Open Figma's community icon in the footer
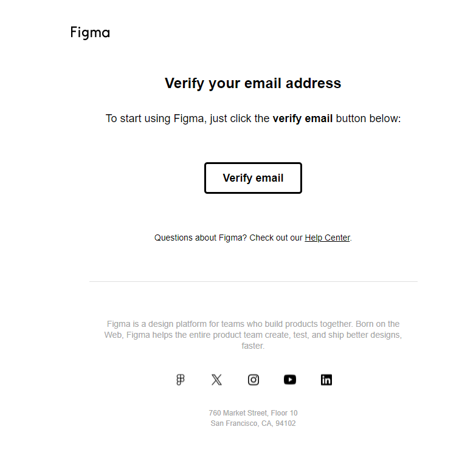Image resolution: width=476 pixels, height=452 pixels. click(181, 380)
